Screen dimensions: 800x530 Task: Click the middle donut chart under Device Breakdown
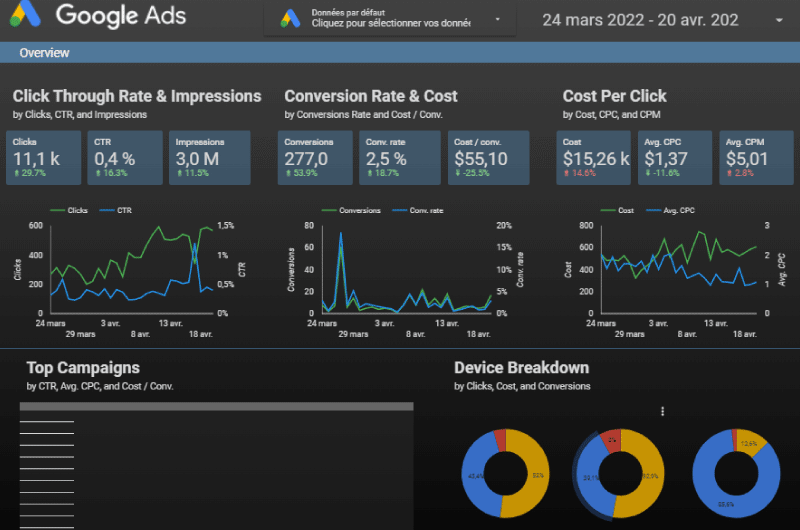(x=620, y=473)
